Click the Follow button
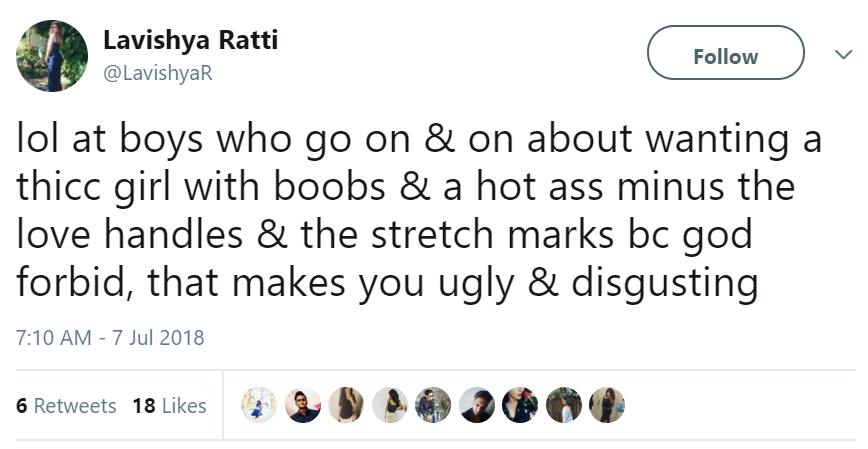The image size is (868, 449). click(725, 53)
